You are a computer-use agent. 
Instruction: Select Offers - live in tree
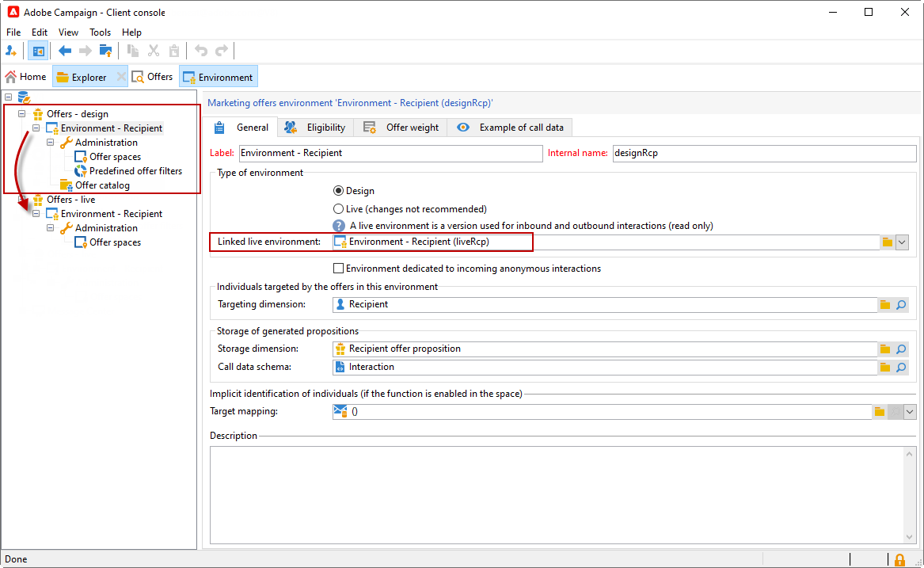[x=70, y=200]
